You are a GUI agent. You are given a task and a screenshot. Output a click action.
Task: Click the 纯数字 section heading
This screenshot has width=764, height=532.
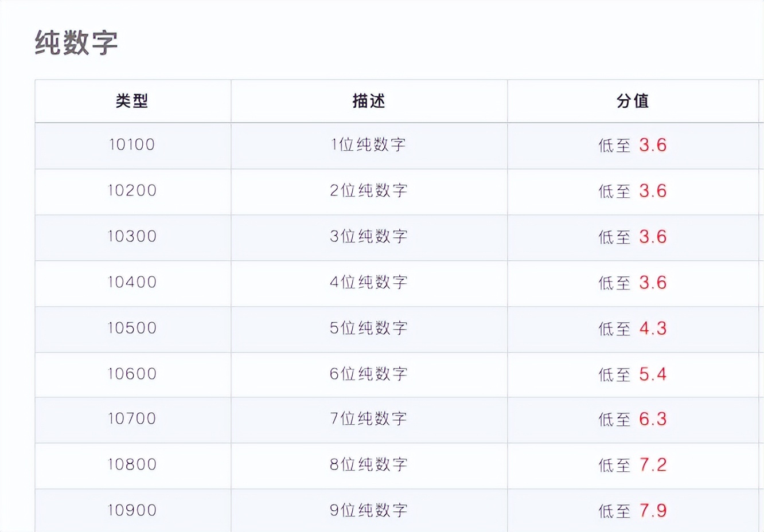click(x=76, y=43)
